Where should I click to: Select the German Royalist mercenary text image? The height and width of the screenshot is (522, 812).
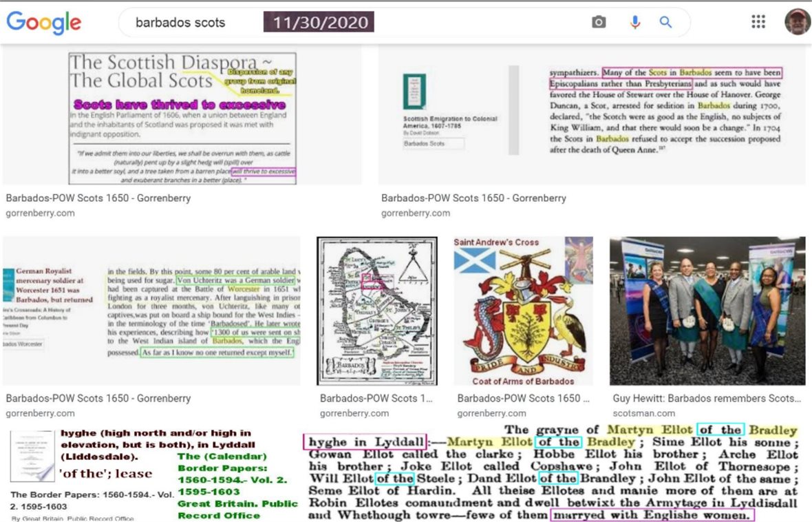coord(151,311)
